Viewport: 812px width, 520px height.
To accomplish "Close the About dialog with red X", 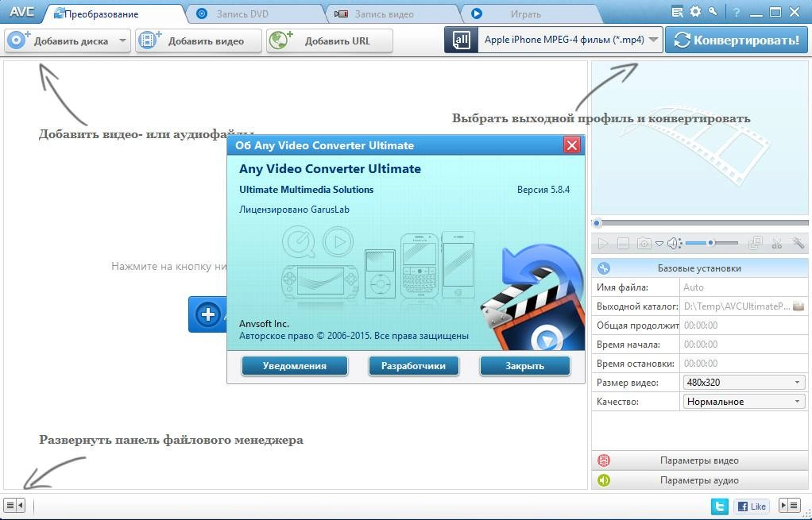I will tap(572, 145).
